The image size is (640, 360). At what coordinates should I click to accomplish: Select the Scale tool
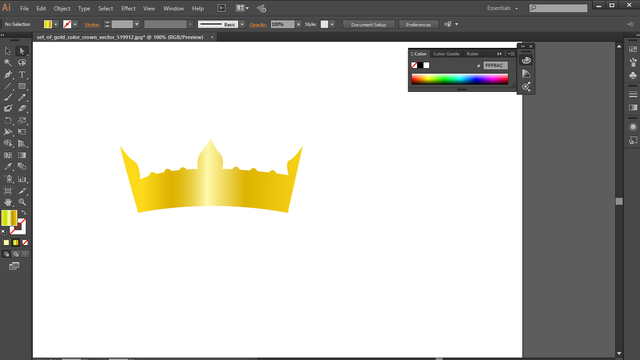pos(22,120)
